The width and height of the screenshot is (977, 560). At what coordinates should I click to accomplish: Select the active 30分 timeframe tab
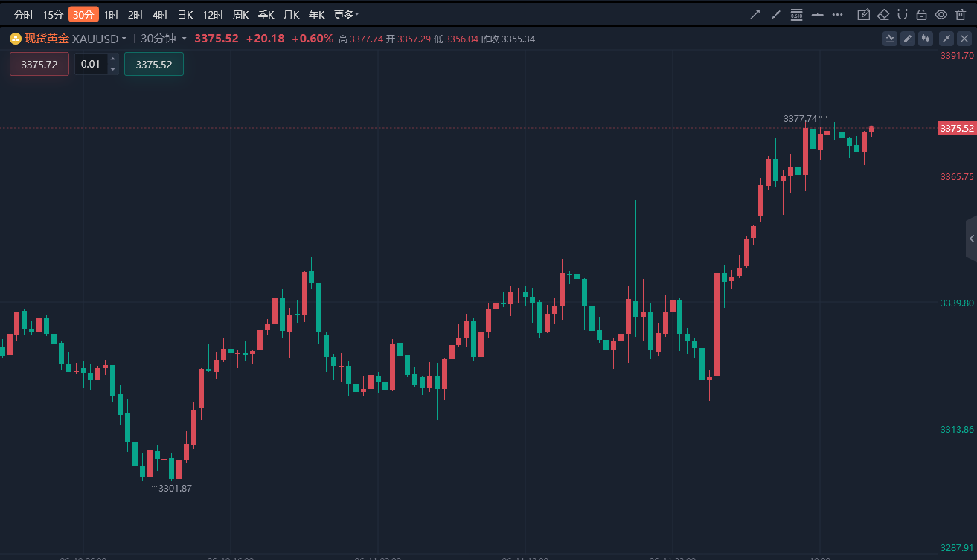pos(83,14)
